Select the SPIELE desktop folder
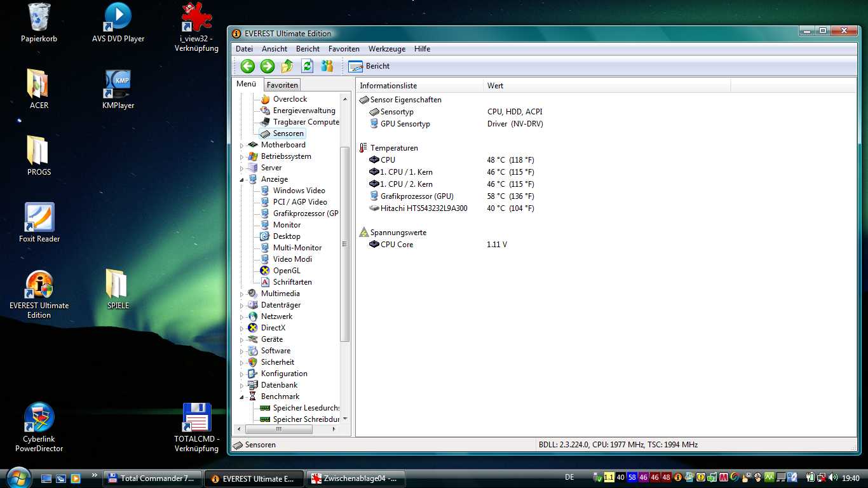Screen dimensions: 868x488 (118, 289)
